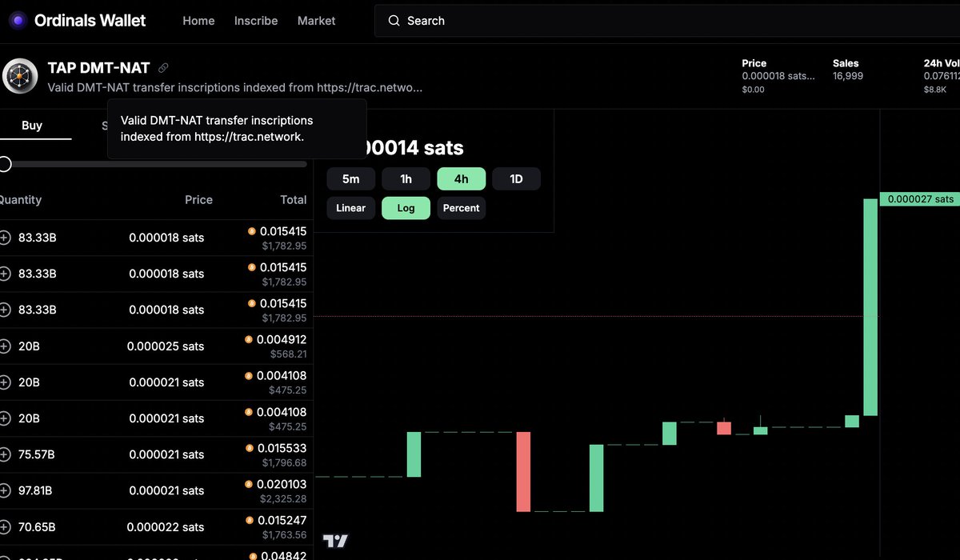Click the TAP DMT-NAT collection avatar
Screen dimensions: 960x560
[19, 76]
